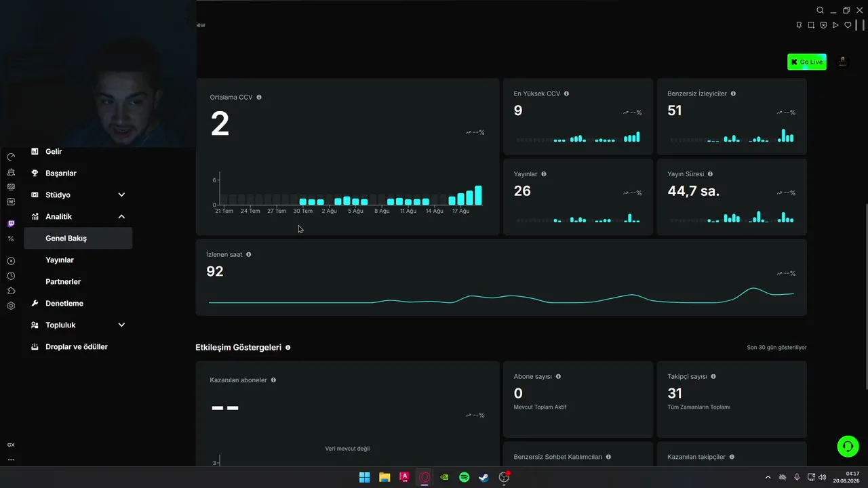Open the Twitch icon in the browser sidebar

[11, 224]
